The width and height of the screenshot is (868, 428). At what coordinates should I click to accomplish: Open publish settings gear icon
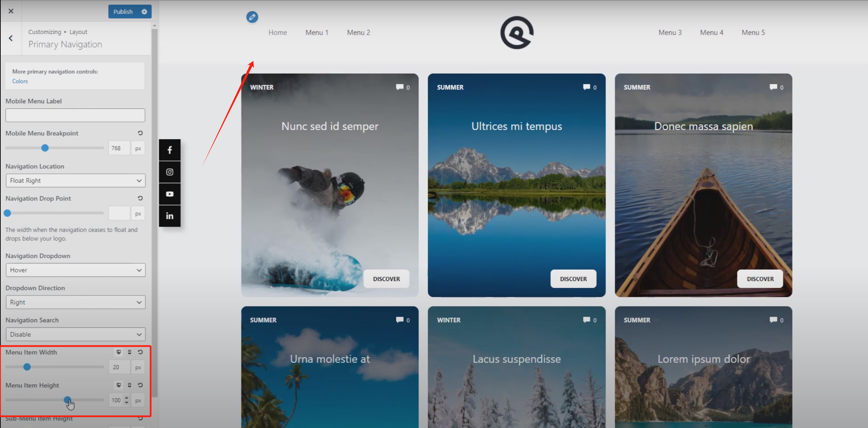tap(144, 11)
